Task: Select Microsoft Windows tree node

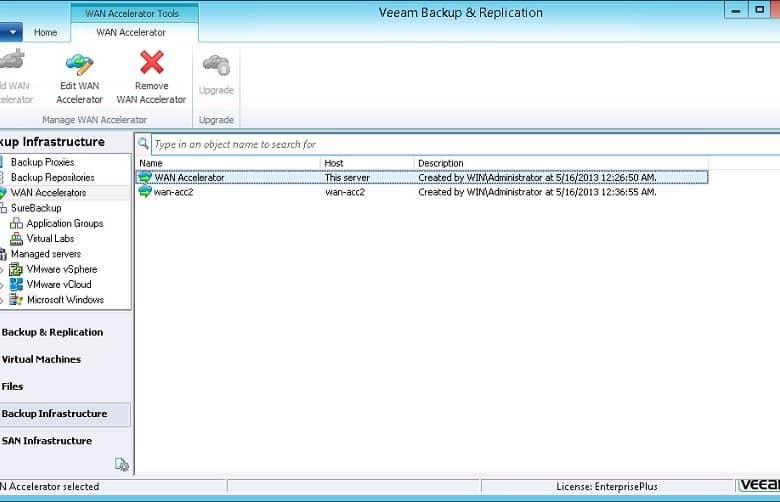Action: click(x=65, y=300)
